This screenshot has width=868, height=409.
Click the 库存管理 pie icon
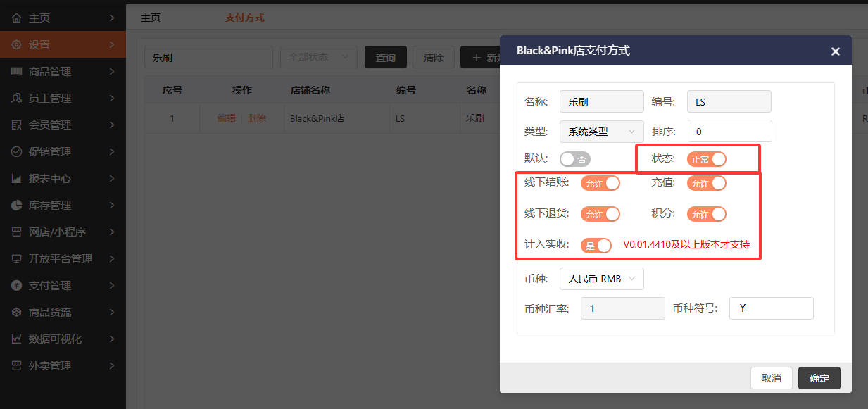click(x=17, y=205)
